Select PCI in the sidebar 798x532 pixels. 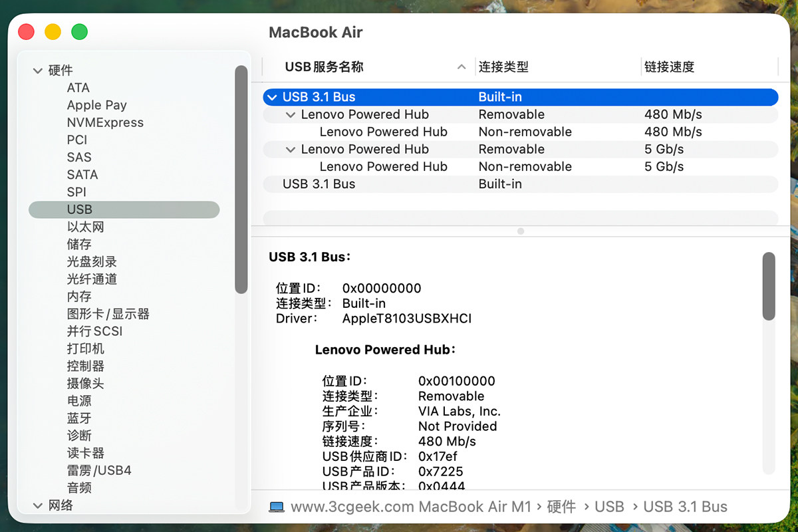tap(77, 140)
